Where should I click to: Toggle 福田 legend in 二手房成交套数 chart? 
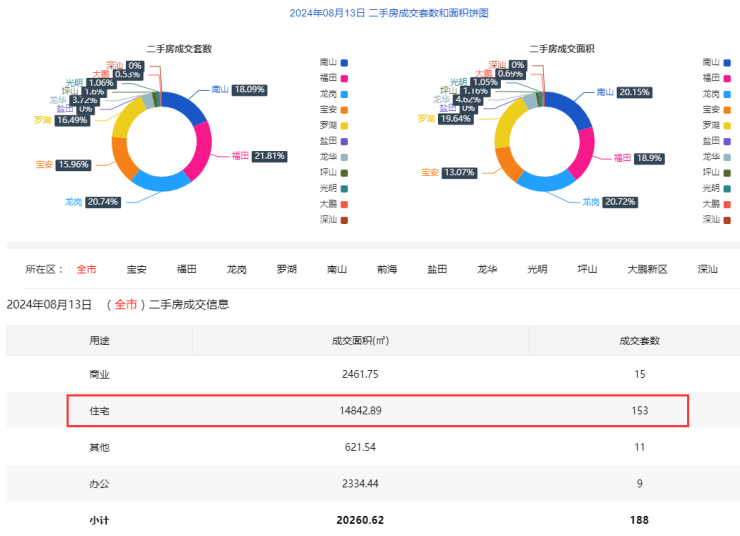334,78
